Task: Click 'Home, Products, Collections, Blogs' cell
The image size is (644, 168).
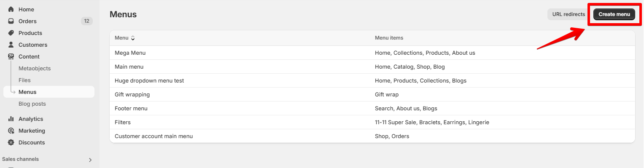Action: 420,80
